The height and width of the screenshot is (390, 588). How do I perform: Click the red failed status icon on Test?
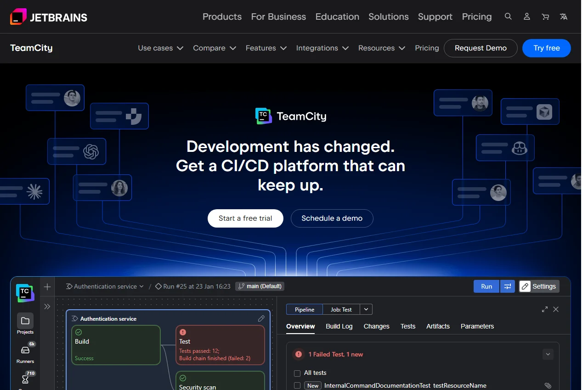click(x=183, y=332)
